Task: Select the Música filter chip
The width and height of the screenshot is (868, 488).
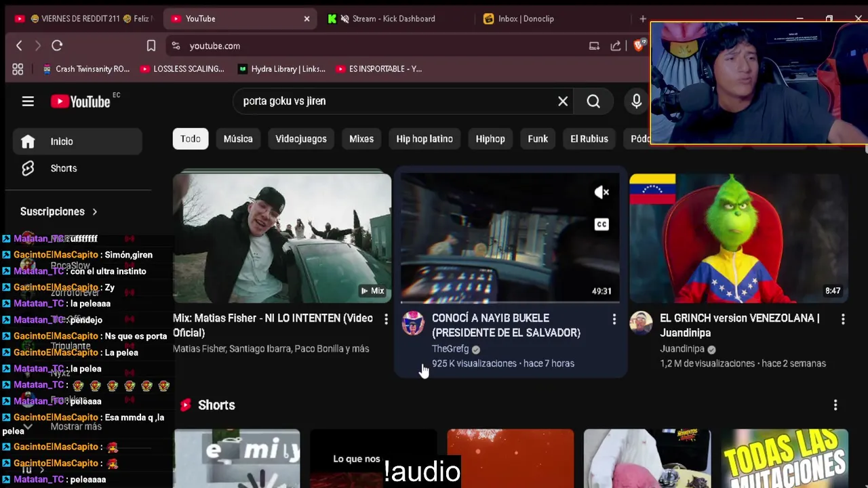Action: pos(238,139)
